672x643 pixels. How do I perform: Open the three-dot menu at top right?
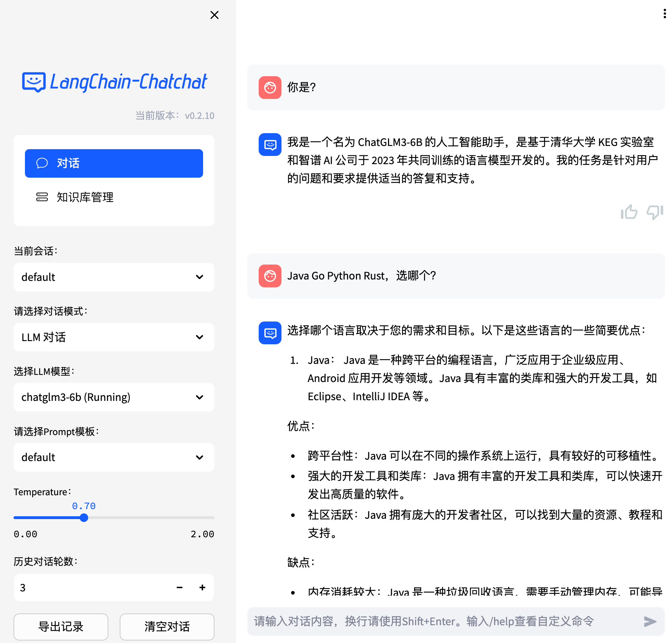pos(665,14)
